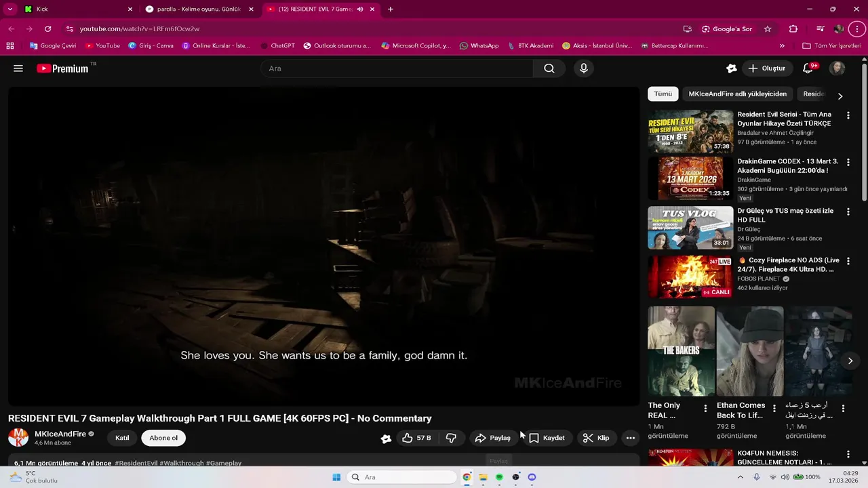
Task: Switch to the parolla Kelime oyunu tab
Action: 199,9
